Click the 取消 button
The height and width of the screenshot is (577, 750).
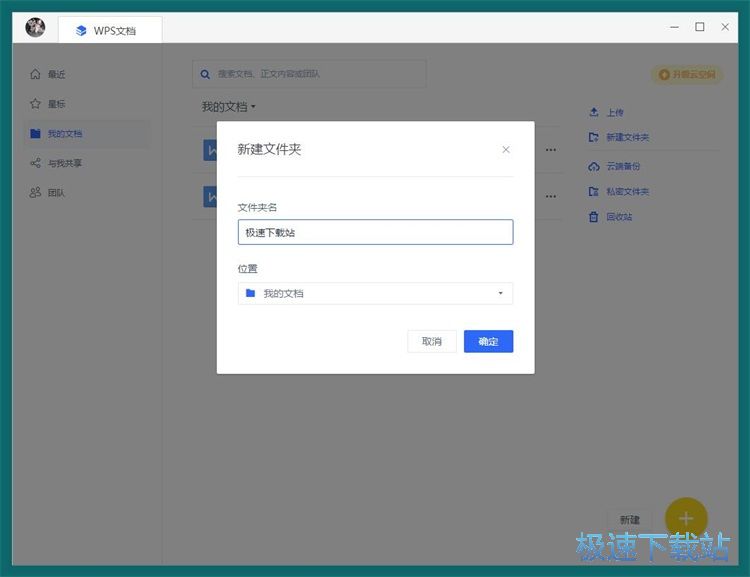click(432, 341)
